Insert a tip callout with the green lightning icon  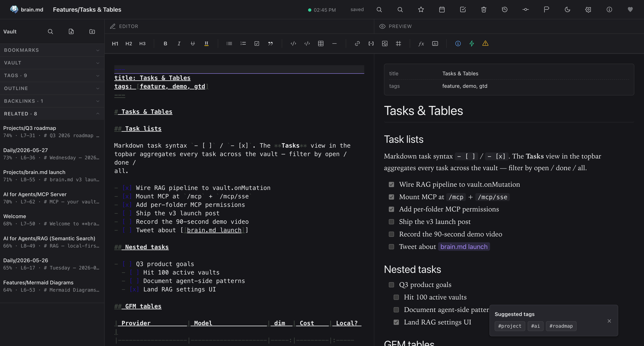(x=472, y=44)
